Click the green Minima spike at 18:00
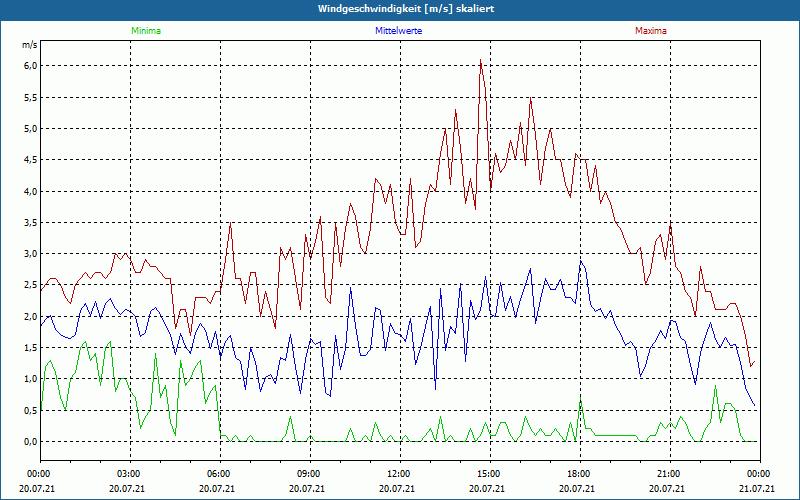Image resolution: width=800 pixels, height=500 pixels. coord(581,400)
